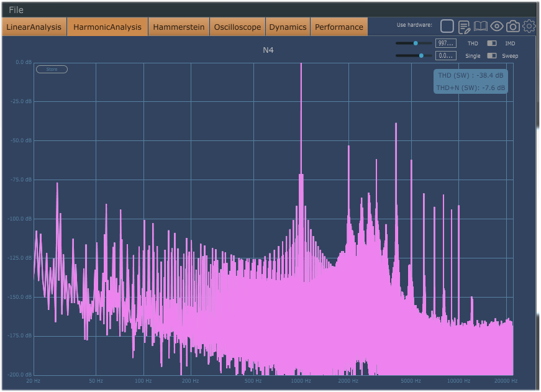Click the 20000 Hz axis label
Screen dimensions: 541x392
pos(506,381)
